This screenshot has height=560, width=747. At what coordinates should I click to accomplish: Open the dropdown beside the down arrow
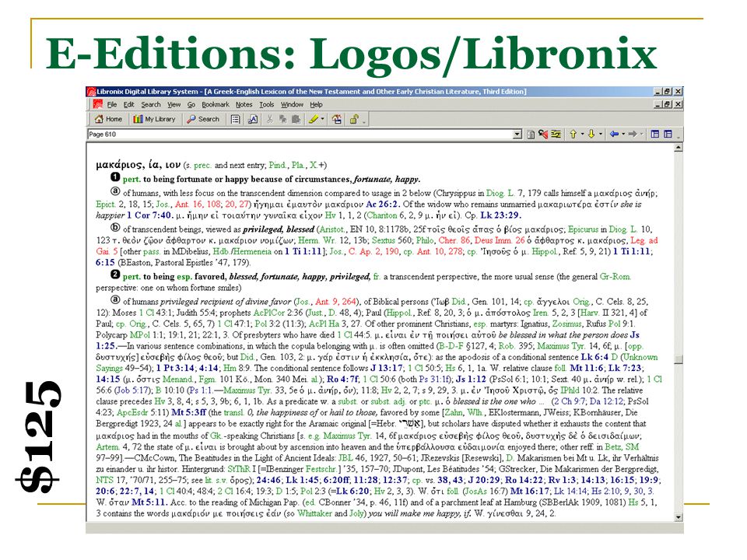(x=601, y=135)
